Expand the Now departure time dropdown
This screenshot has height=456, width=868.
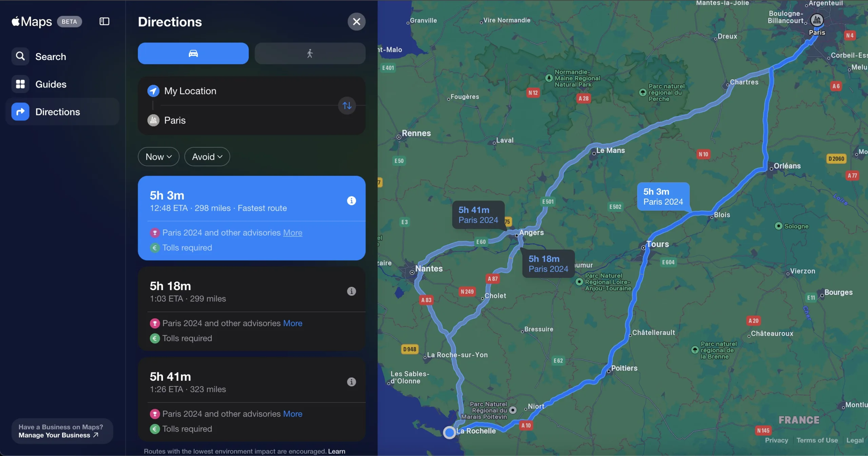158,156
